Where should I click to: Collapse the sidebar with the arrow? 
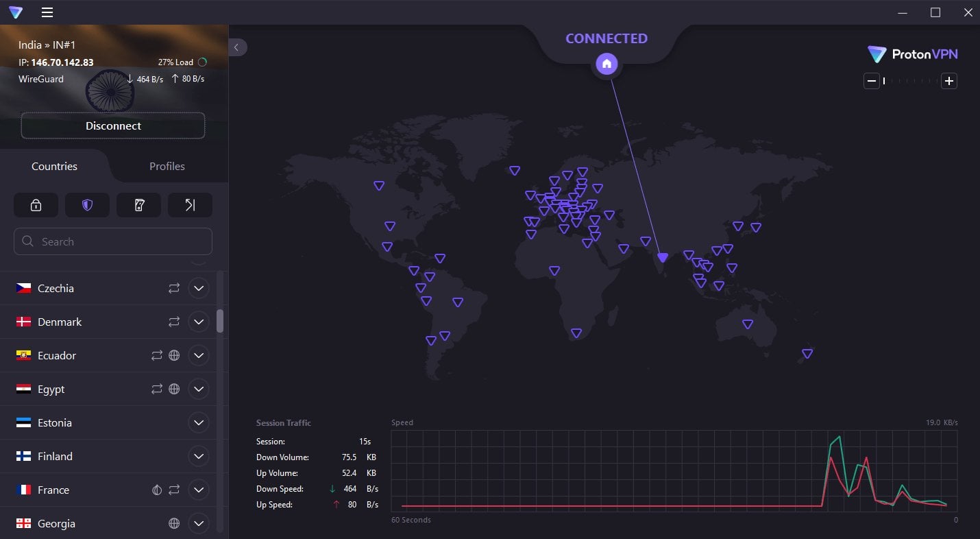[236, 47]
